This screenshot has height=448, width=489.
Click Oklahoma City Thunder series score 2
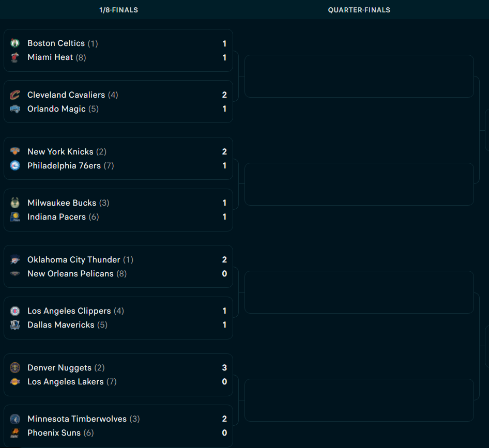pyautogui.click(x=224, y=259)
